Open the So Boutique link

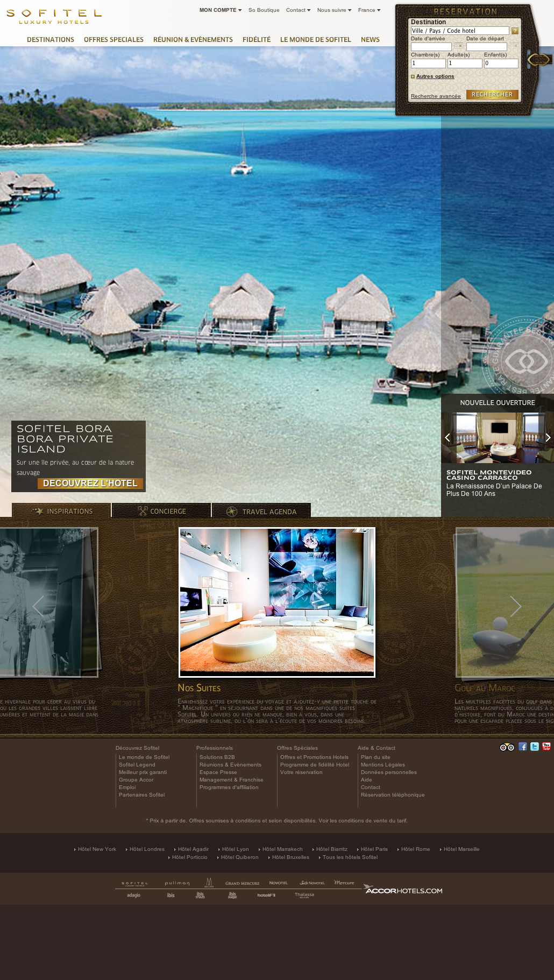pos(264,10)
